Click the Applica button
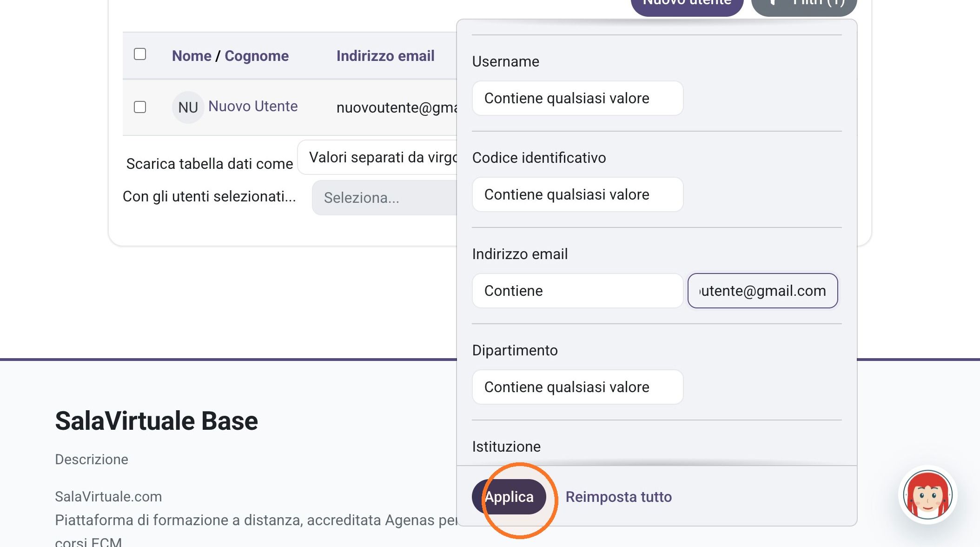The image size is (980, 547). [509, 497]
